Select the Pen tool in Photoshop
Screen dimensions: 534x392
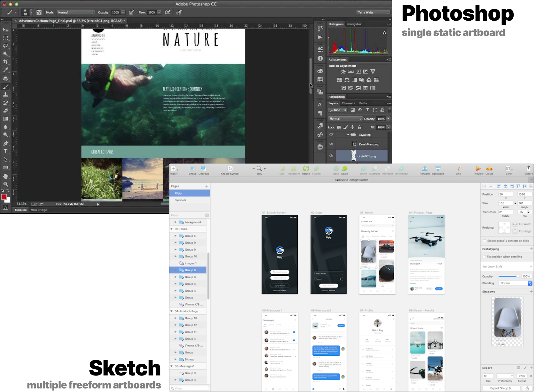(x=6, y=143)
